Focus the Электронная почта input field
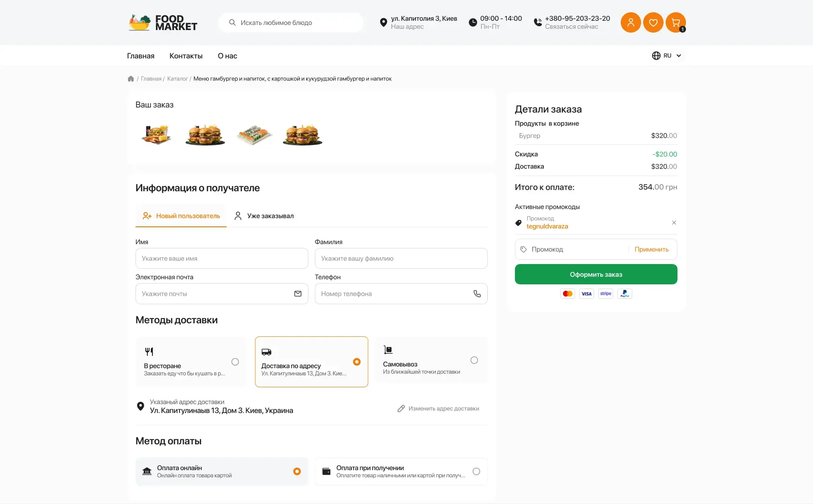The width and height of the screenshot is (813, 504). (x=221, y=294)
